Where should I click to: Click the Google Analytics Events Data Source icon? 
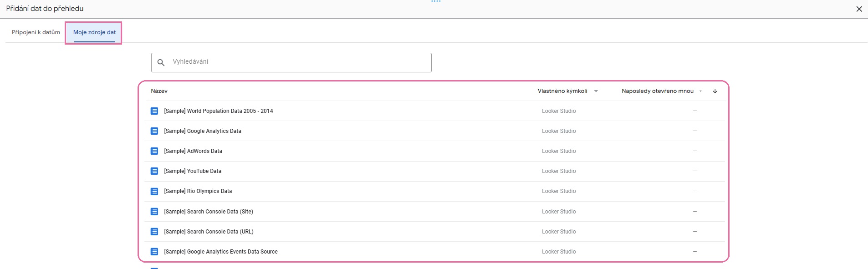pos(154,252)
